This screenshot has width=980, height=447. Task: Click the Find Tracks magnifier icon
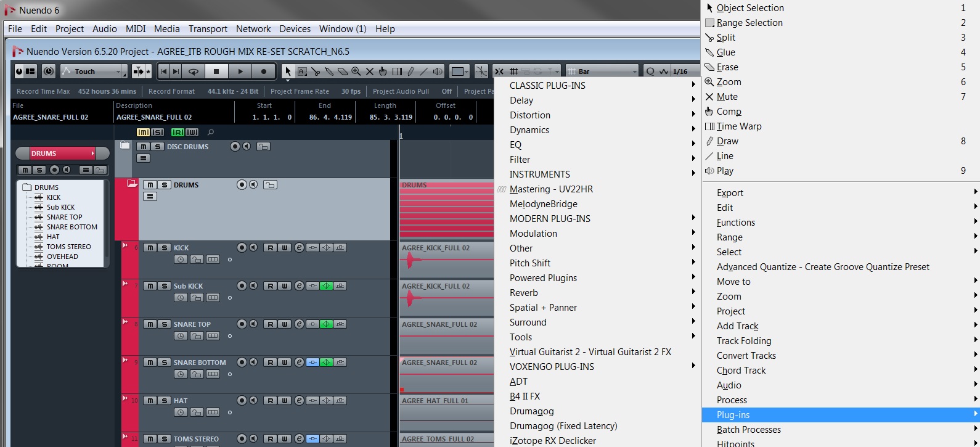pyautogui.click(x=211, y=133)
